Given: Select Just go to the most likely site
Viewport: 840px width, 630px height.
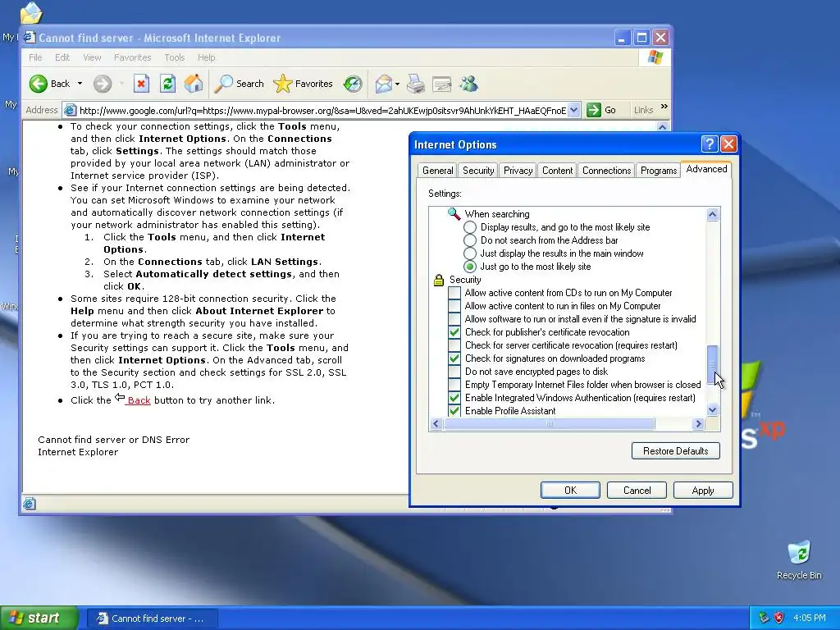Looking at the screenshot, I should [470, 267].
